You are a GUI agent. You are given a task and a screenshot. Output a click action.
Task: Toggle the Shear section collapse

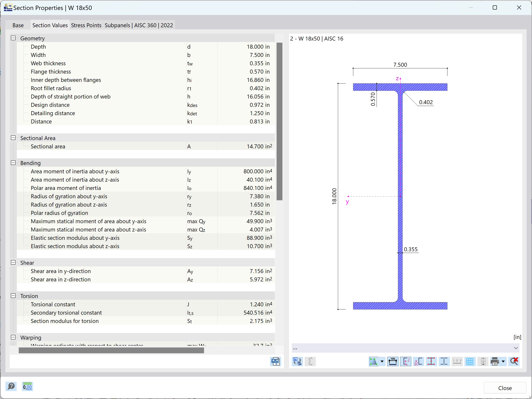click(x=12, y=262)
